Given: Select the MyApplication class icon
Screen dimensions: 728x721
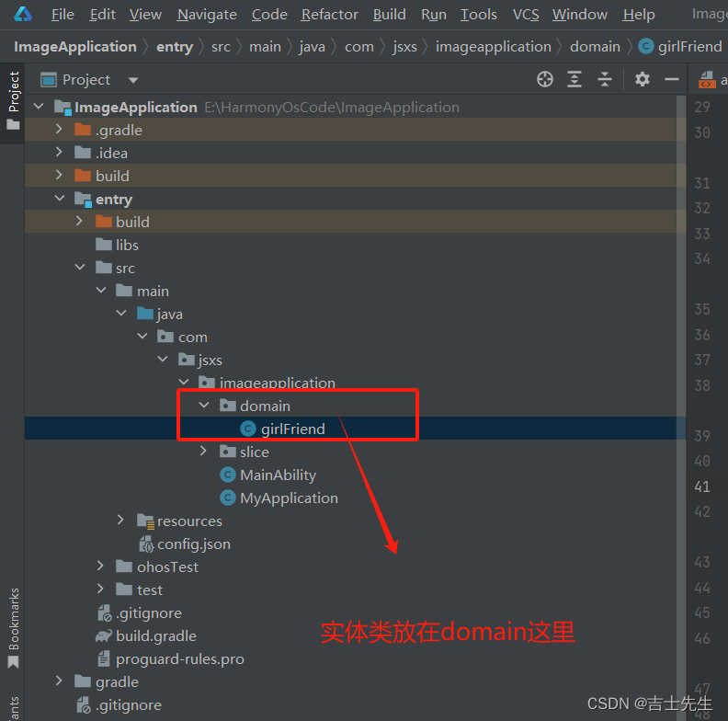Looking at the screenshot, I should 228,498.
